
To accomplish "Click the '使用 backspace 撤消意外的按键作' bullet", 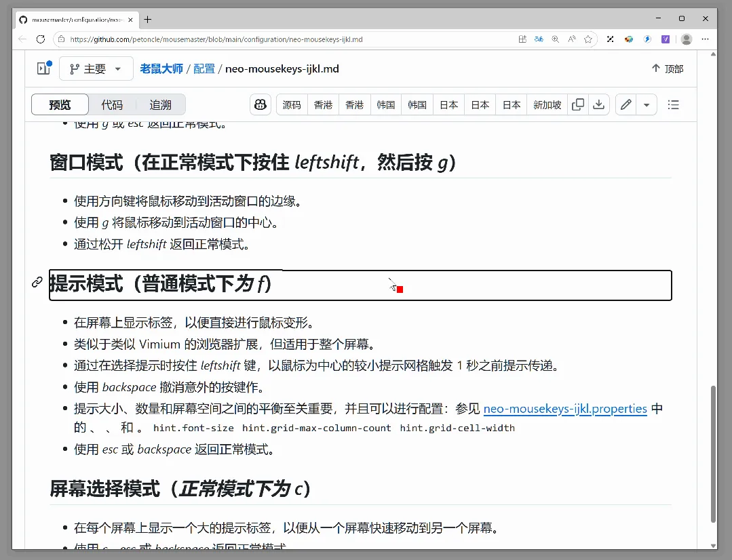I will click(170, 387).
